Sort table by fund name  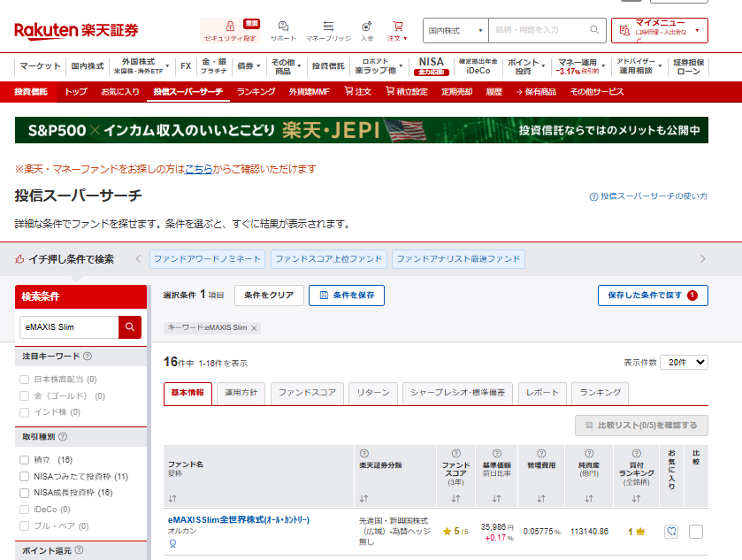click(x=172, y=498)
